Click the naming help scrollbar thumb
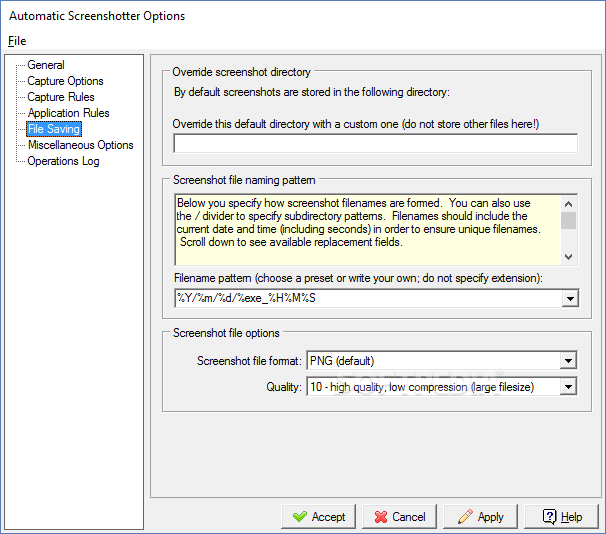This screenshot has height=534, width=606. click(569, 220)
